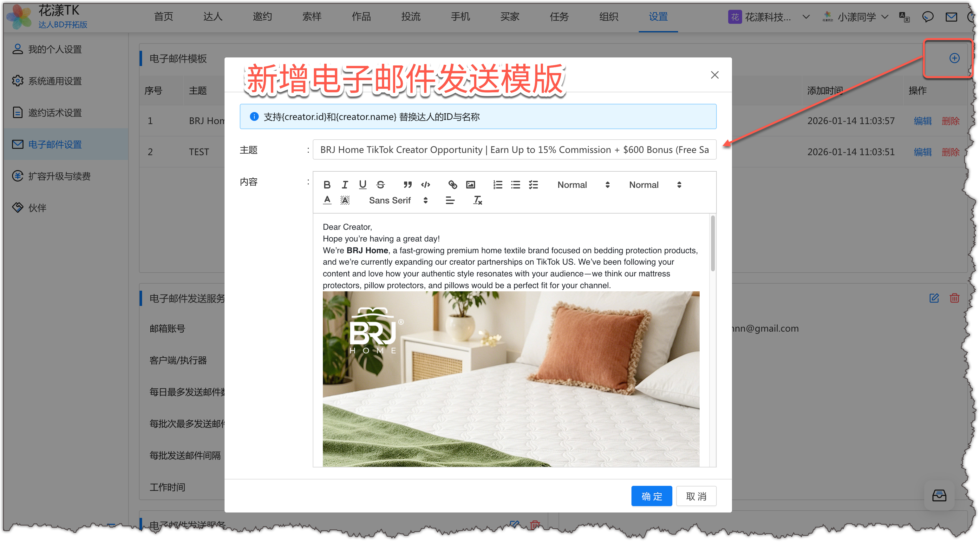The image size is (980, 542).
Task: Open the Sans Serif font dropdown
Action: (x=398, y=200)
